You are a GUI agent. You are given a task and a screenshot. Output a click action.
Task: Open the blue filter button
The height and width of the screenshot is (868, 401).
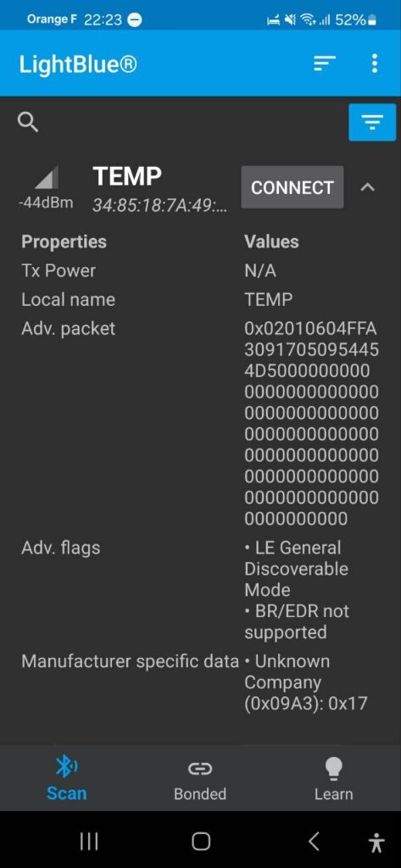[372, 122]
